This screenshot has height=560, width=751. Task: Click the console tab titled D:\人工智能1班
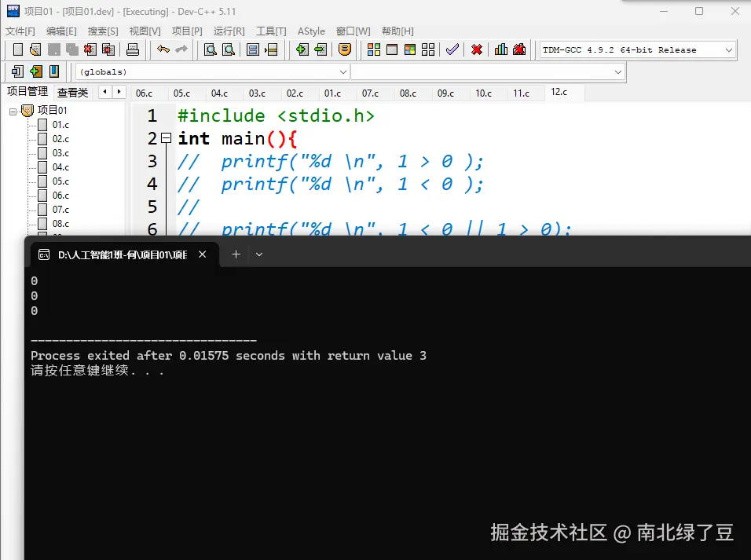123,254
